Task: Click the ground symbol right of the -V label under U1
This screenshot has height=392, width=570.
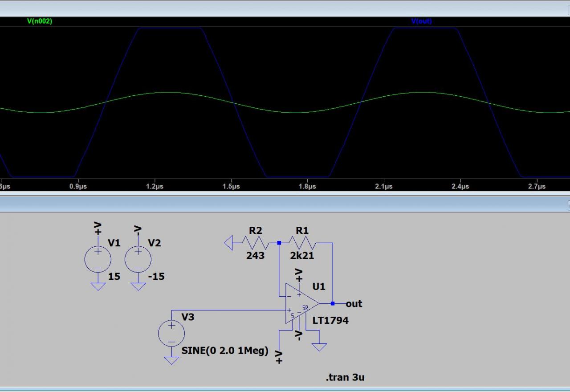Action: tap(319, 347)
